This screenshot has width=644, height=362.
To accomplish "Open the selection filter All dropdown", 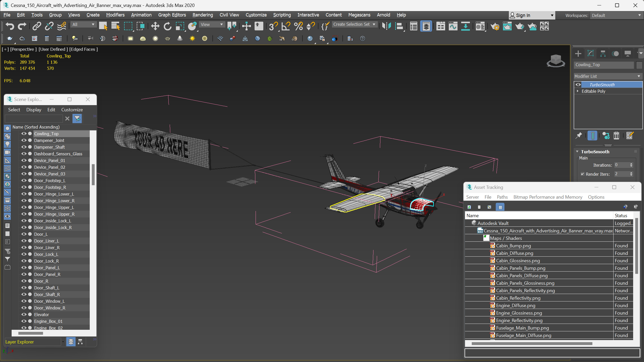I will click(83, 24).
